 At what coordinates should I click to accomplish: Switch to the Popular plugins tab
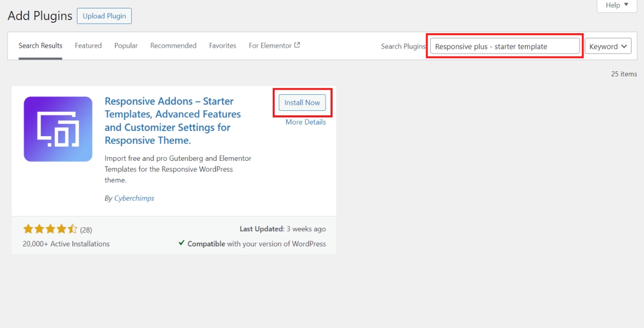(126, 45)
